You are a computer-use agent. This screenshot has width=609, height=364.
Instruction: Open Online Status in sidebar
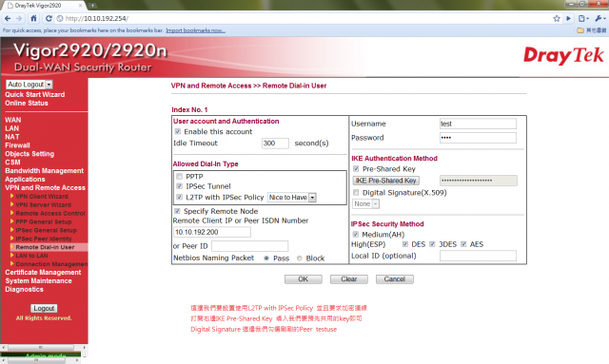27,103
